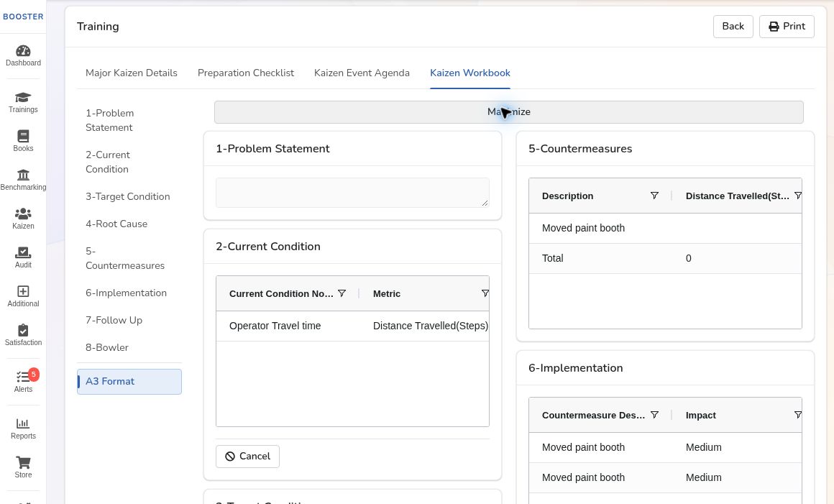Open 2-Current Condition in side menu

(x=129, y=162)
